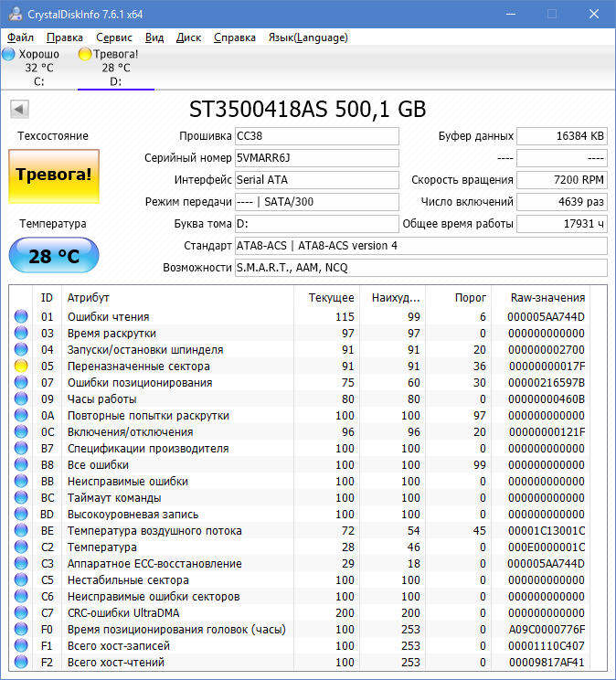The width and height of the screenshot is (616, 680).
Task: Open the Справка menu
Action: (x=234, y=37)
